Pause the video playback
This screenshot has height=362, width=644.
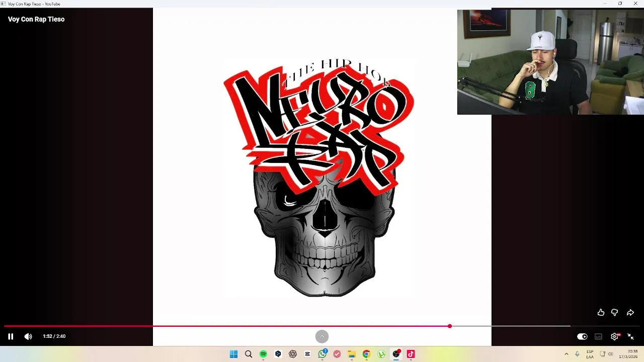(11, 336)
